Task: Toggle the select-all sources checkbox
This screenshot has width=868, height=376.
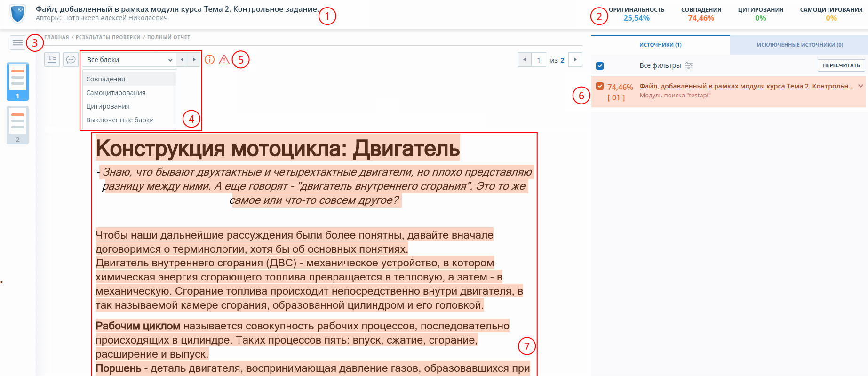Action: coord(600,66)
